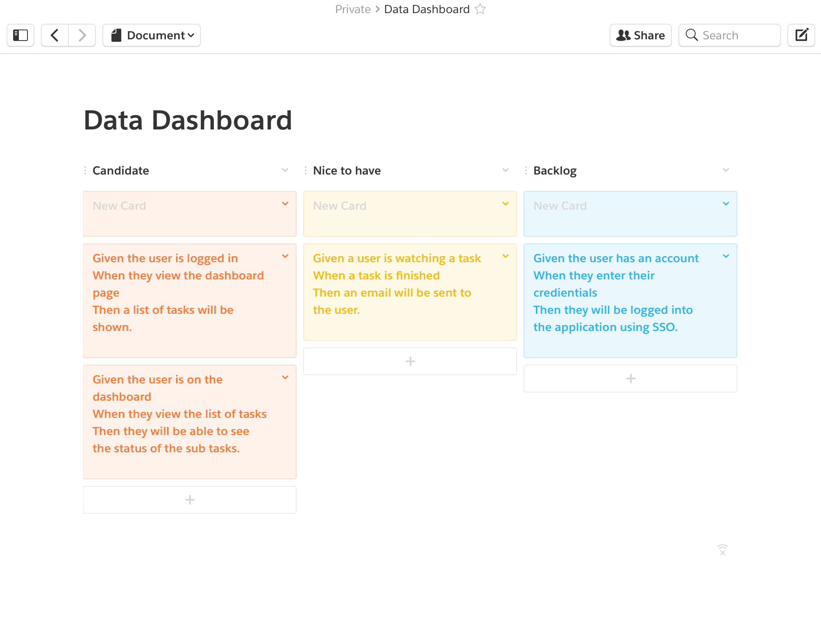Add card with plus in Candidate column

(190, 500)
